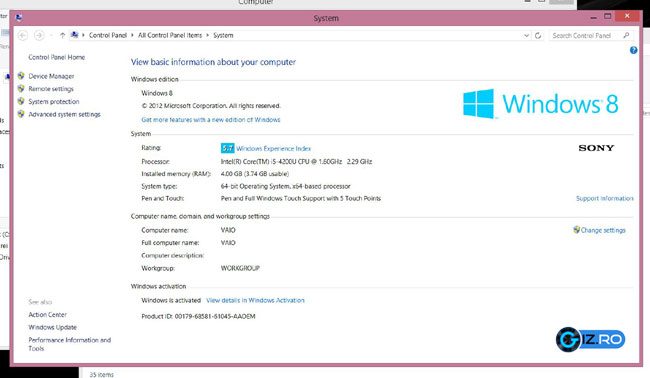Open the address bar history dropdown
The image size is (650, 378).
pyautogui.click(x=526, y=36)
